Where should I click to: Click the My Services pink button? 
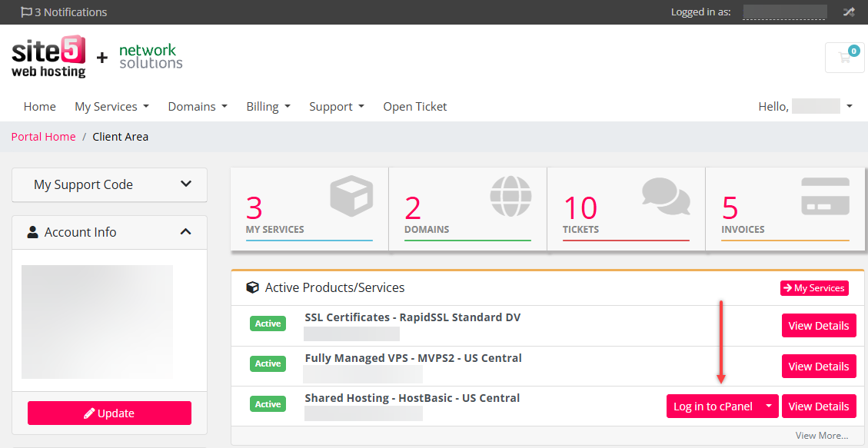814,288
